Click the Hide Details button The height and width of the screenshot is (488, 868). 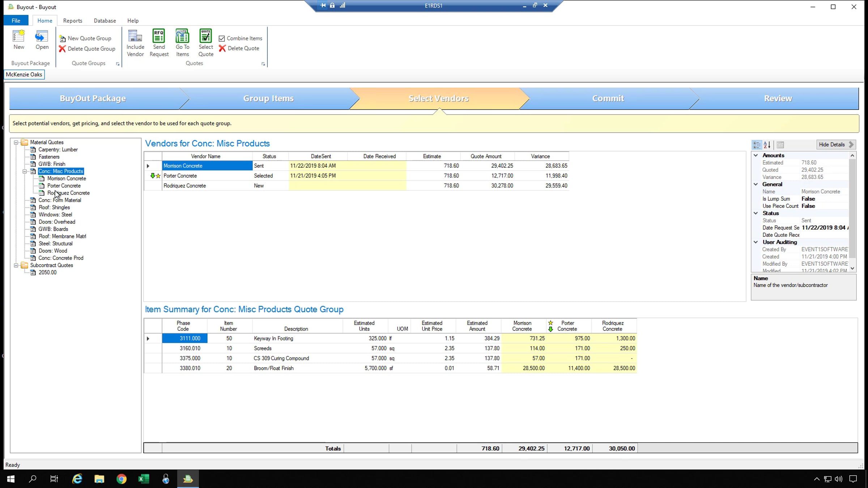coord(836,145)
